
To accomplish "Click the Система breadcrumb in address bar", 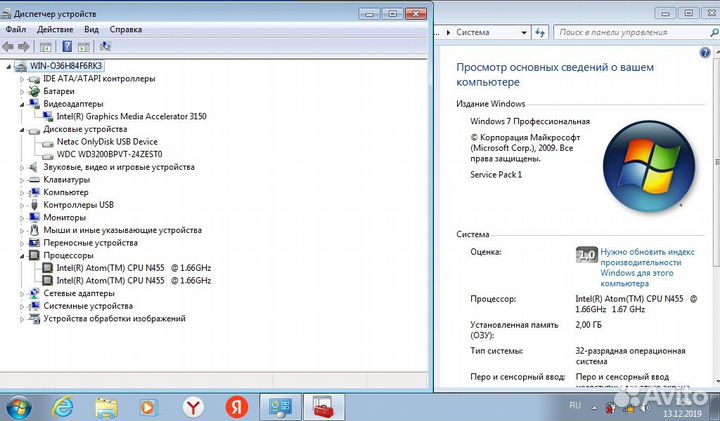I will pos(473,32).
